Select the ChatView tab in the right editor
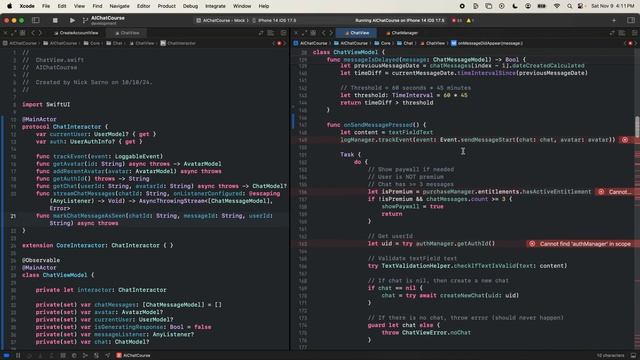The width and height of the screenshot is (640, 360). point(357,33)
